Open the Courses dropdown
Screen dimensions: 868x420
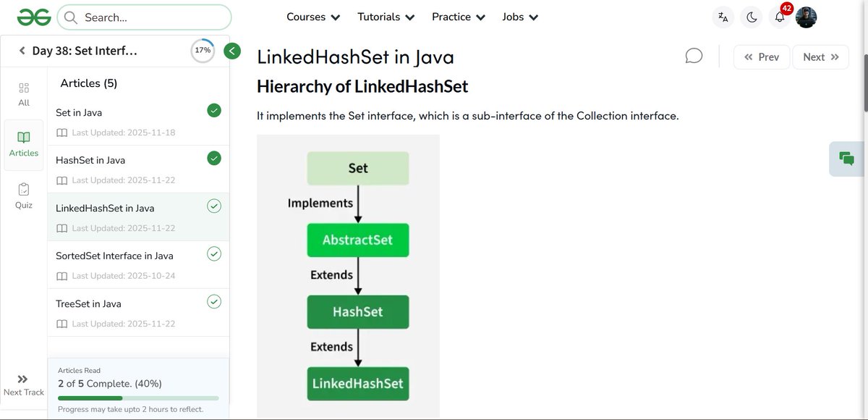[312, 16]
